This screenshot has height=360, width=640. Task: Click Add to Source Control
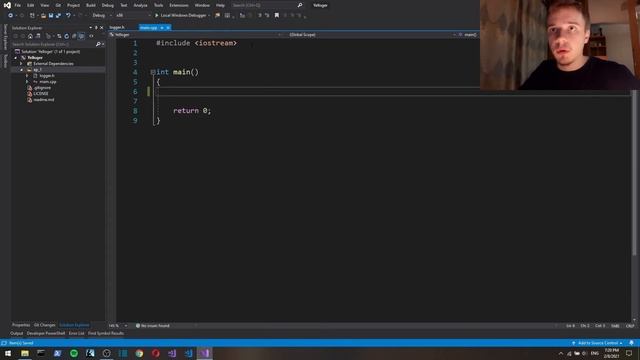pos(598,343)
